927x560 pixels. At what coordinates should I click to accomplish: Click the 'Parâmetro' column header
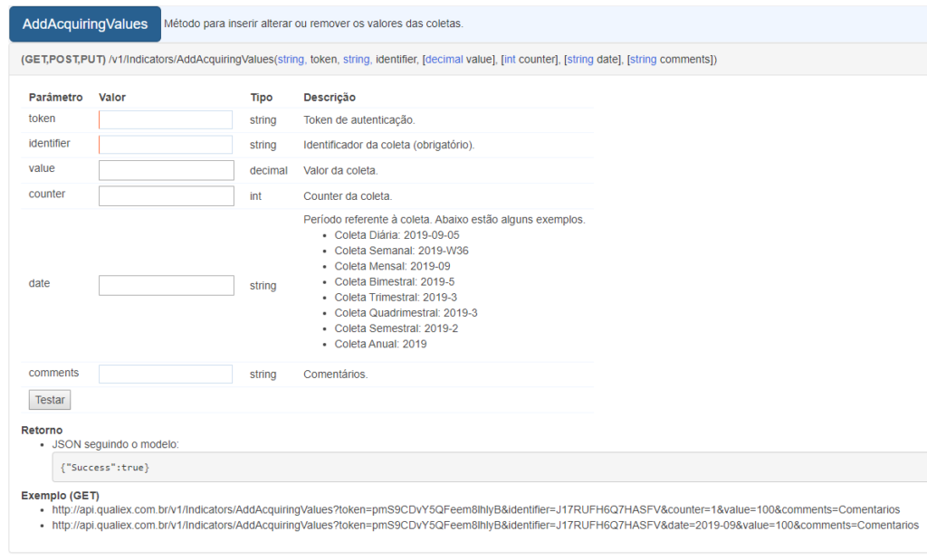(55, 98)
